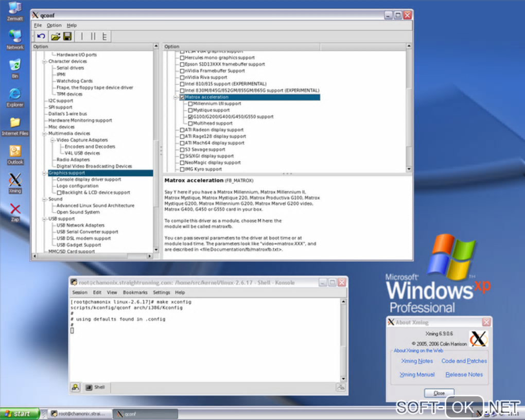Open the Network desktop icon
Viewport: 525px width, 420px height.
click(15, 40)
